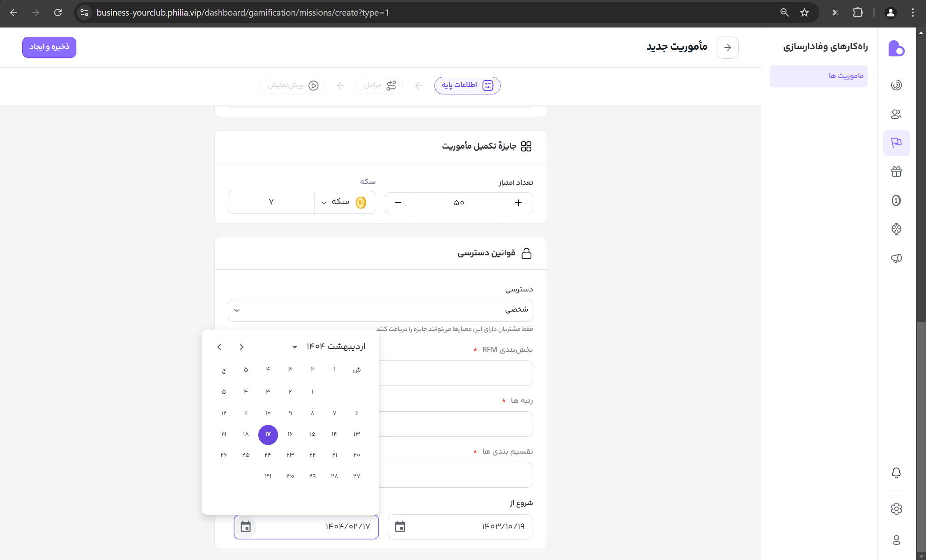
Task: Click the missions flag sidebar icon
Action: pos(896,142)
